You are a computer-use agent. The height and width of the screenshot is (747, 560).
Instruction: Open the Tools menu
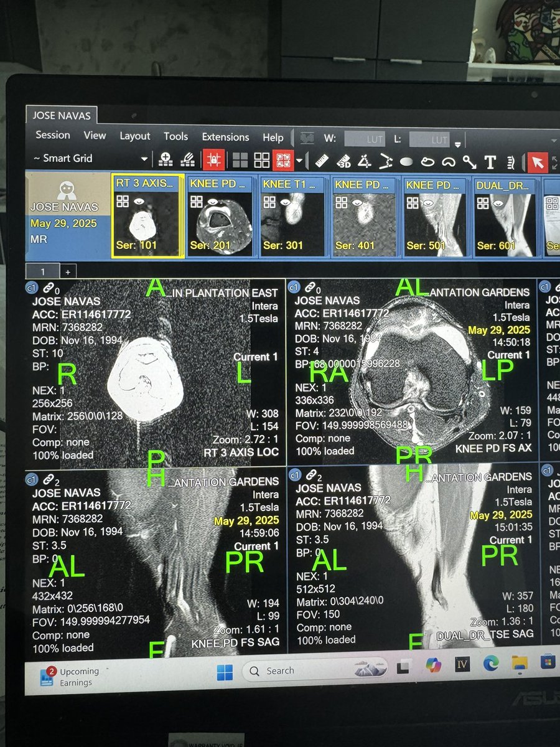coord(176,136)
